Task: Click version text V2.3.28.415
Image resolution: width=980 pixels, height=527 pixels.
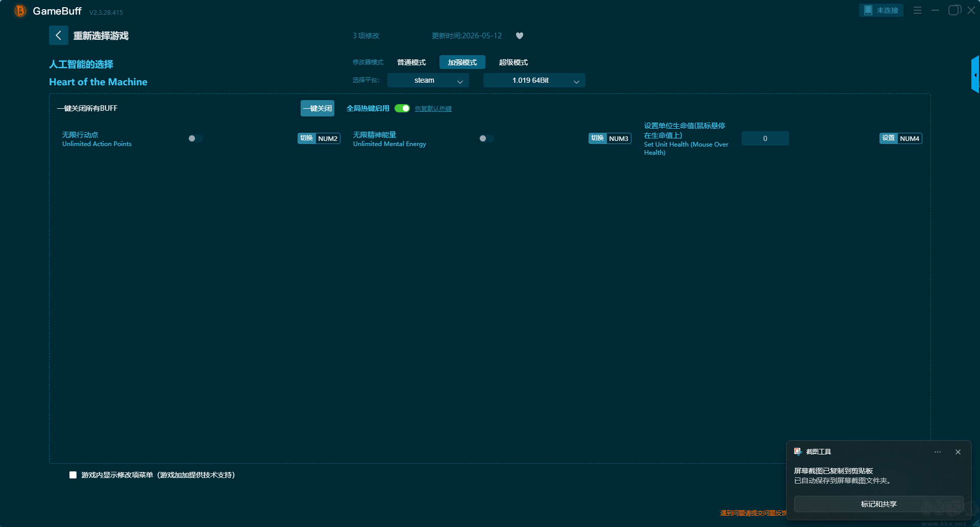Action: 106,12
